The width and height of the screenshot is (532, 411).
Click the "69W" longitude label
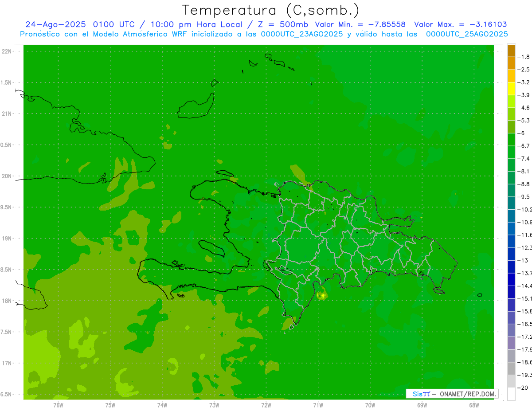422,405
